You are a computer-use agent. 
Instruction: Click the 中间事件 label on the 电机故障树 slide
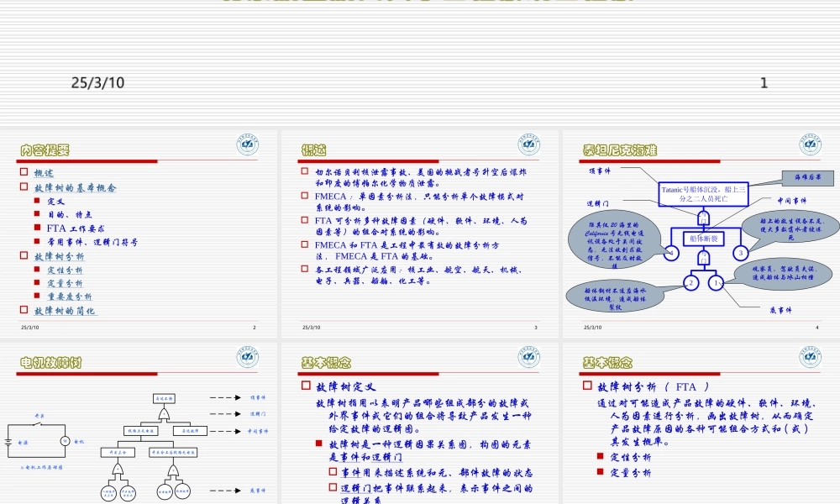258,431
